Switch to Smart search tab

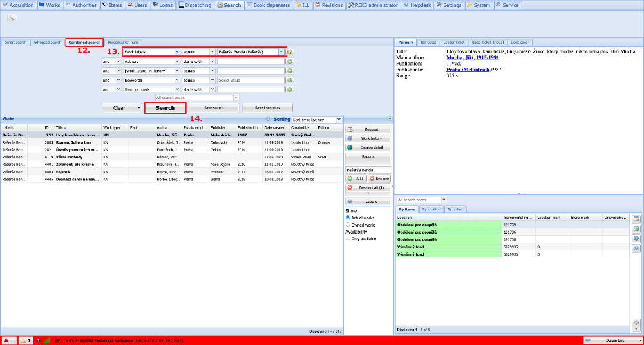click(15, 42)
